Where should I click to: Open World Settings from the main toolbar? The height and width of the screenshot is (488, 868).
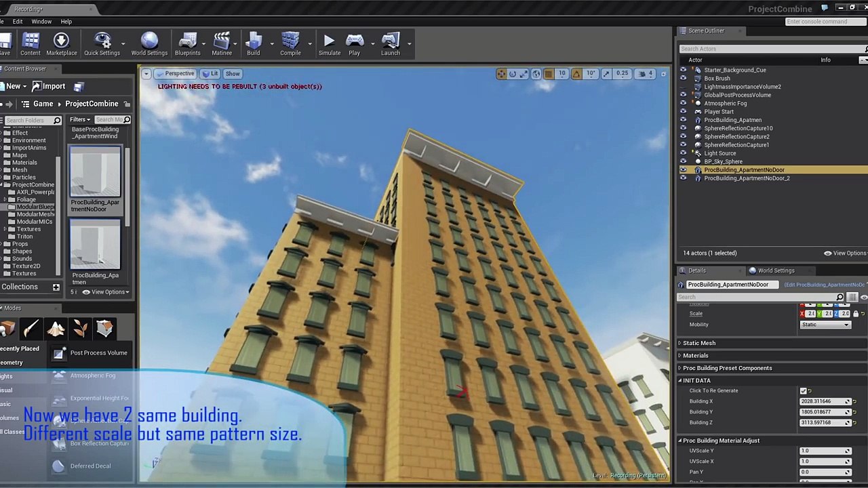149,45
